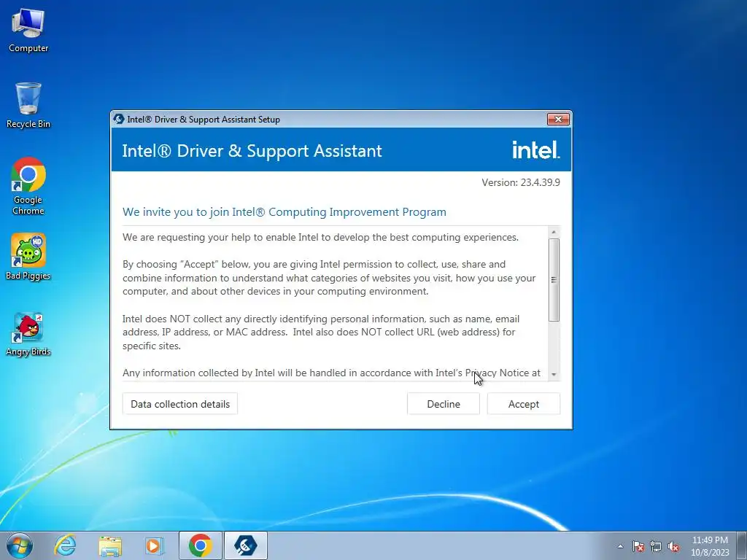The height and width of the screenshot is (560, 747).
Task: Open Windows Explorer folder in taskbar
Action: click(x=110, y=545)
